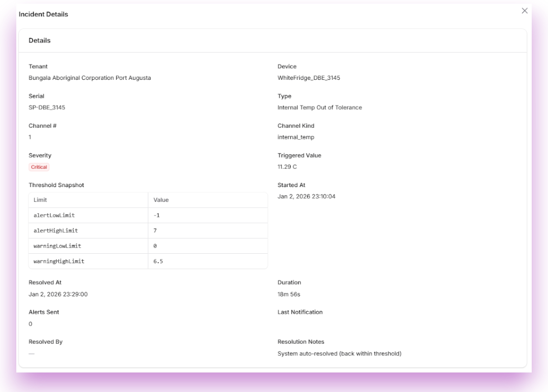Select the Resolution Notes text
This screenshot has height=392, width=548.
tap(339, 354)
